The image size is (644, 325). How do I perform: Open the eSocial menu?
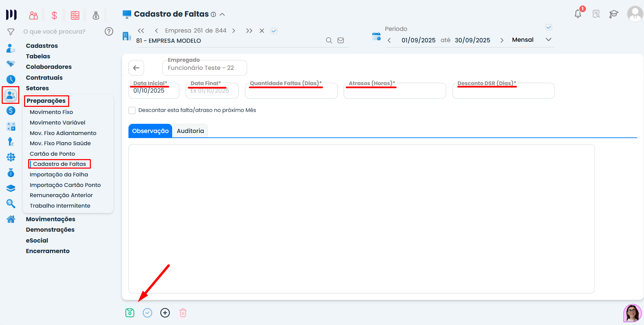pyautogui.click(x=37, y=241)
